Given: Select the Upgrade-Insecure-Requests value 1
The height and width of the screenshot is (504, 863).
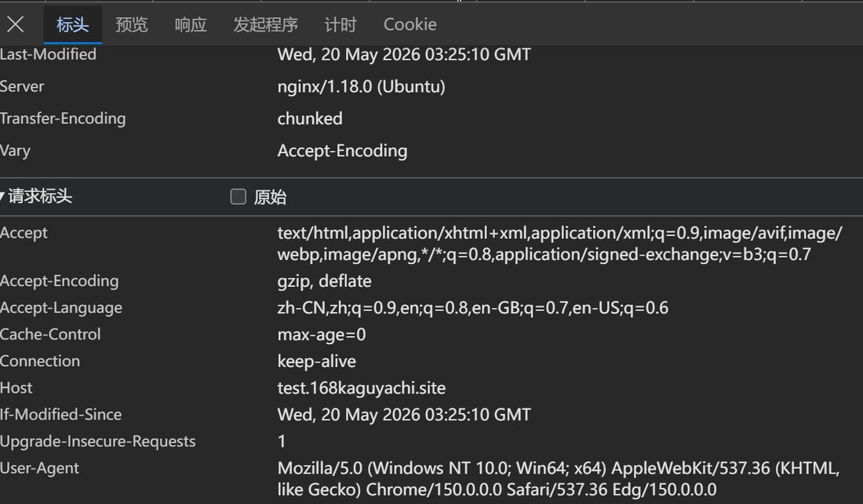Looking at the screenshot, I should point(282,441).
